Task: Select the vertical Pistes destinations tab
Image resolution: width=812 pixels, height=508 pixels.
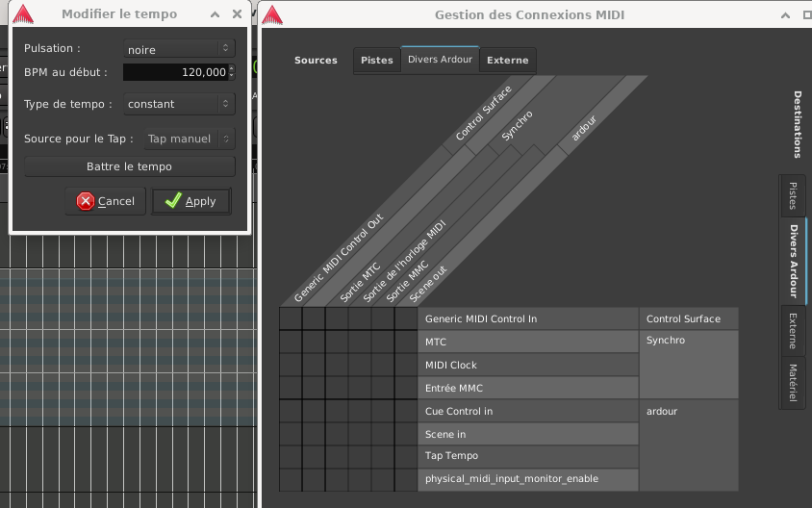Action: click(x=792, y=195)
